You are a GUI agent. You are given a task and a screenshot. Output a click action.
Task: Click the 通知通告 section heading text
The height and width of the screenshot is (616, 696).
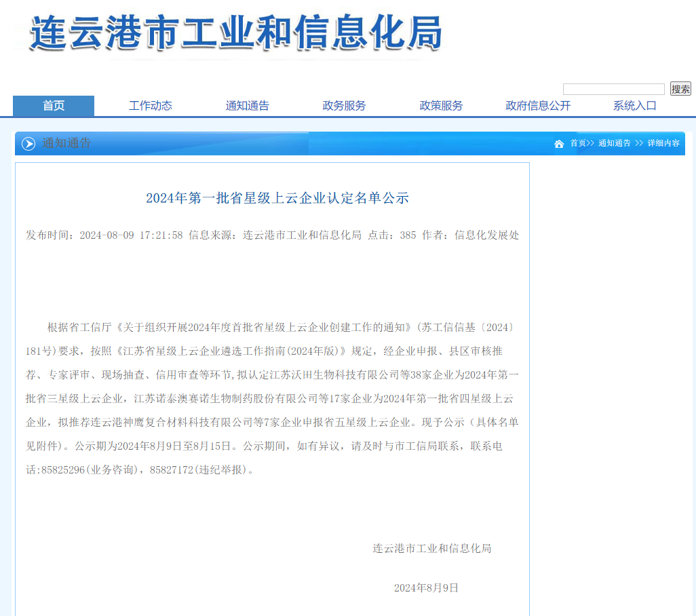[66, 143]
